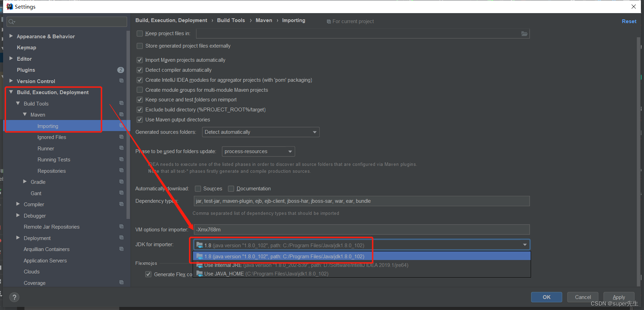Enable Create module groups for multi-module projects
The image size is (644, 310).
140,90
